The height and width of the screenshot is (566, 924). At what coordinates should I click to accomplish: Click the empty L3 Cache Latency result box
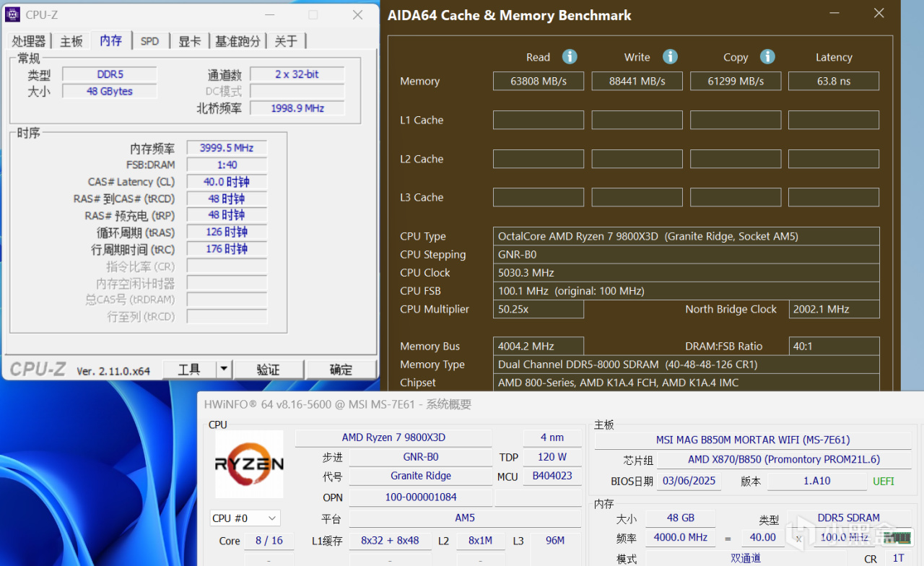tap(834, 197)
